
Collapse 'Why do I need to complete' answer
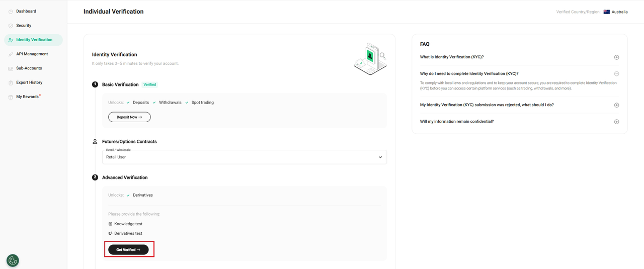point(616,74)
